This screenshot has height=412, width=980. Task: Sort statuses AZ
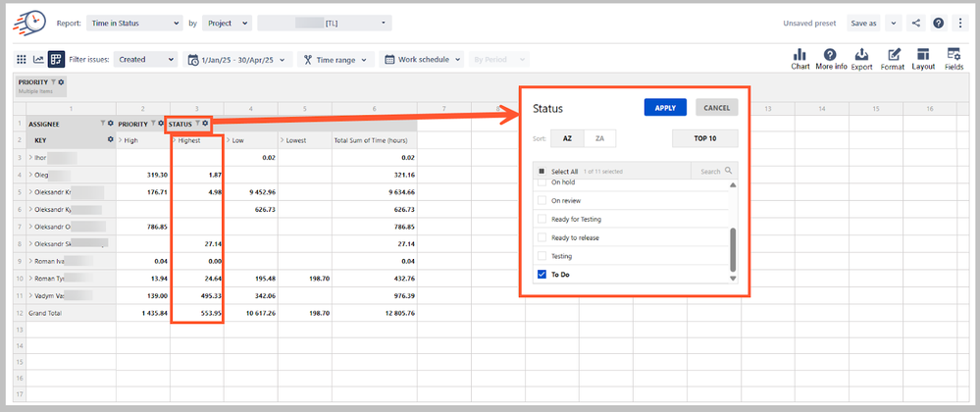coord(568,138)
